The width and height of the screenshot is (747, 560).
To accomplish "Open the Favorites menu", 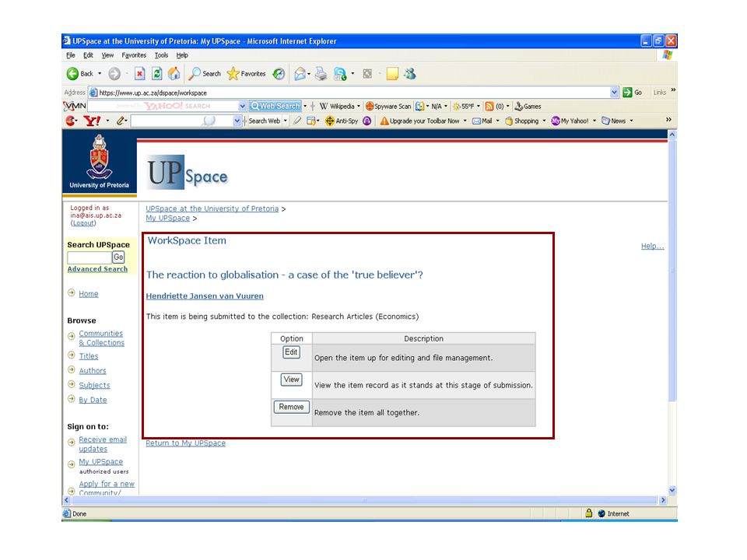I will point(134,55).
